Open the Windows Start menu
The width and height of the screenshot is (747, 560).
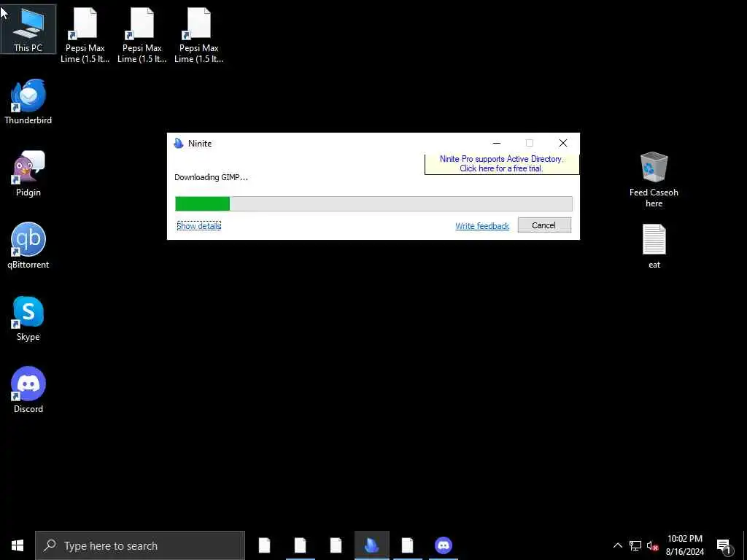coord(18,545)
